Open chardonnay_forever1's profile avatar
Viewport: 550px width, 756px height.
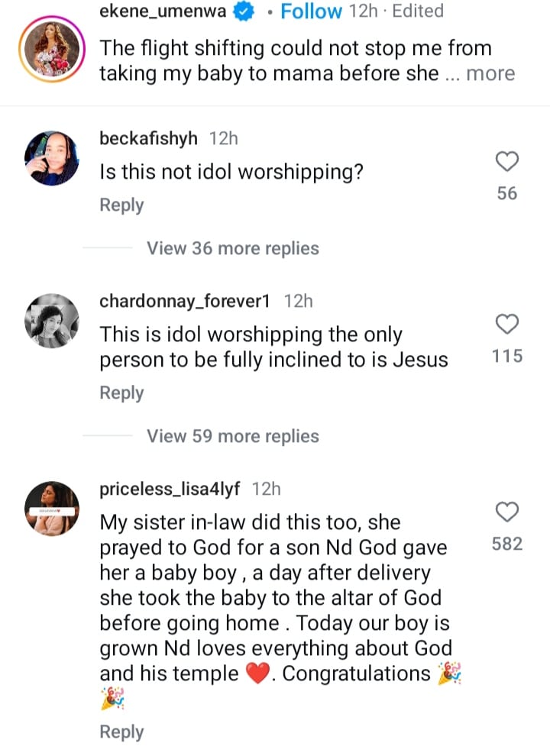point(53,320)
